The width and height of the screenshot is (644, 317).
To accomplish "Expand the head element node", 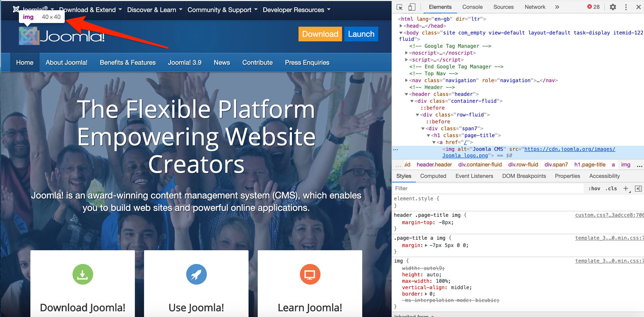I will pyautogui.click(x=401, y=26).
